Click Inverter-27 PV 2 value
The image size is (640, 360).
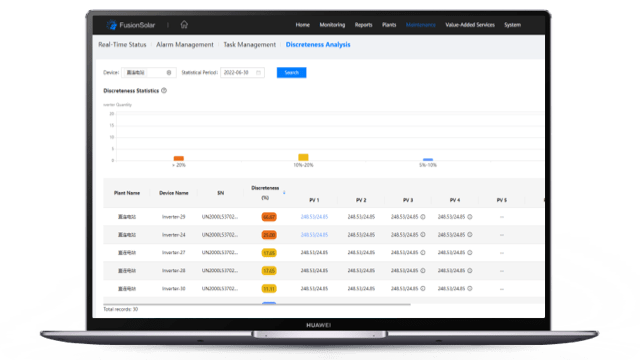coord(361,253)
